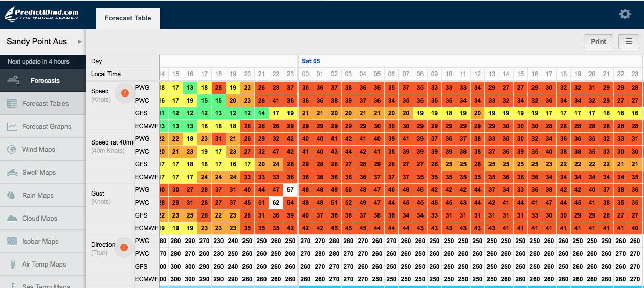
Task: Click the Swell Maps wave icon
Action: [12, 173]
